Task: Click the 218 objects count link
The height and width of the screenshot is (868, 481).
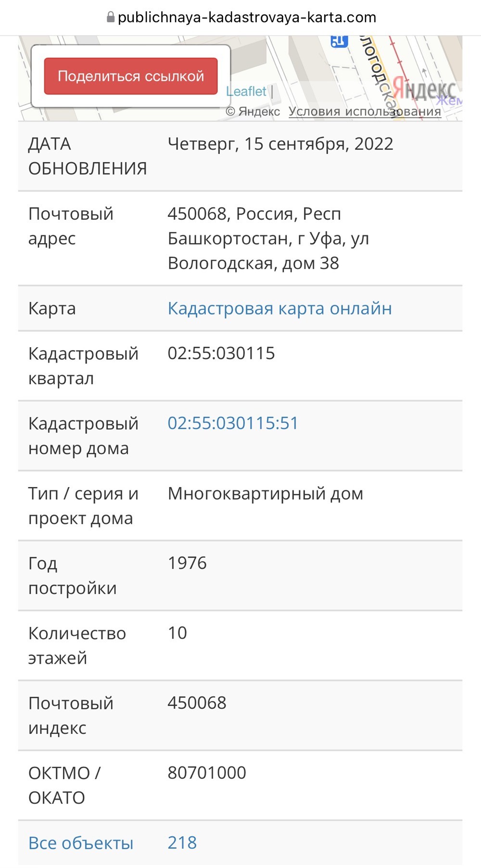Action: tap(182, 843)
